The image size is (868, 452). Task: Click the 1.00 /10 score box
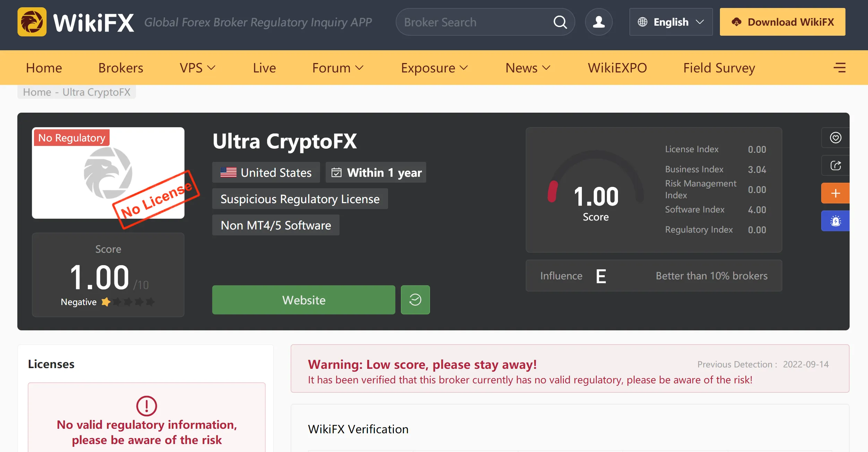click(x=108, y=275)
